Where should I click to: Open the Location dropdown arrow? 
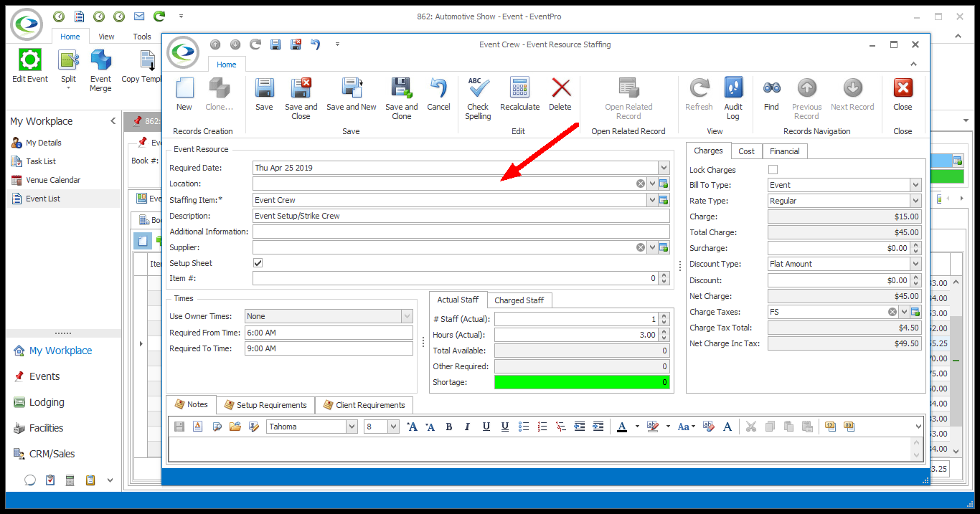tap(652, 184)
